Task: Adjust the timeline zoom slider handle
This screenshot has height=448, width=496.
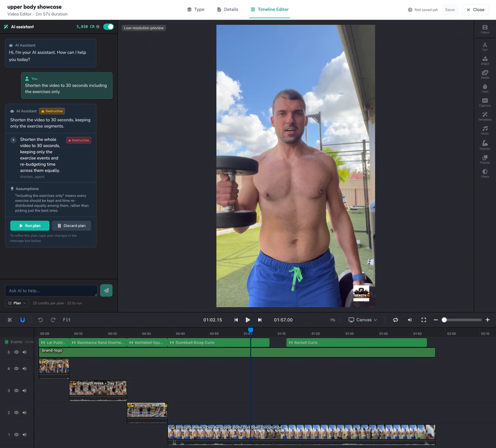Action: coord(444,320)
